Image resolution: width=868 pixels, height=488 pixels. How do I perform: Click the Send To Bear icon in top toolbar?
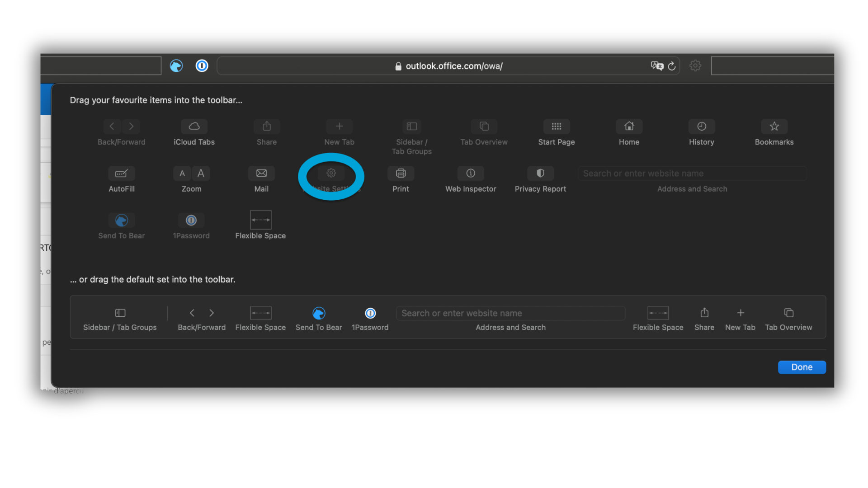176,66
